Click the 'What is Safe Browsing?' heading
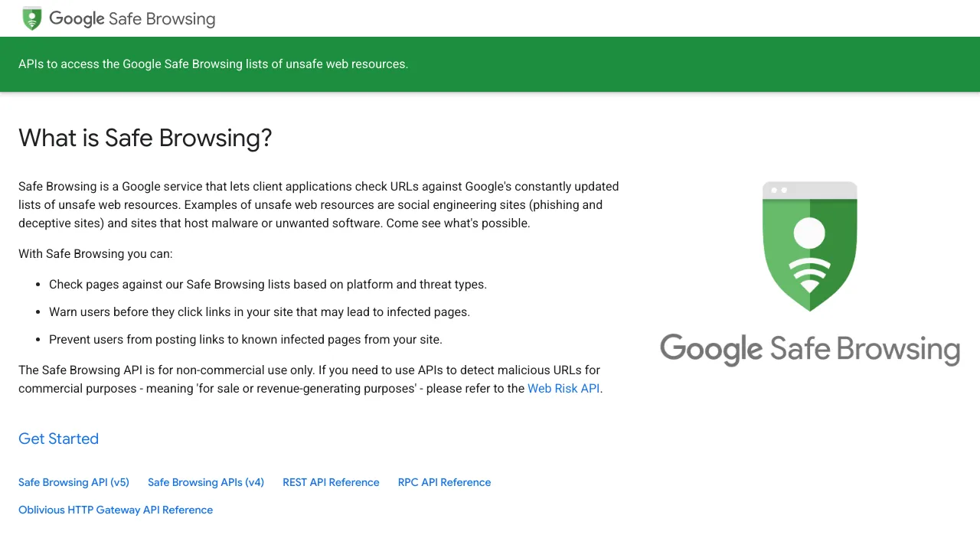 [145, 138]
